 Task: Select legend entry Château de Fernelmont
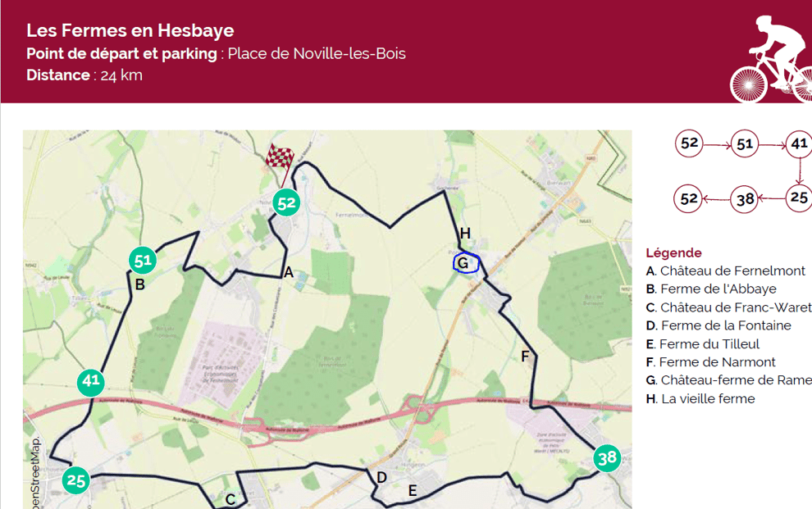click(725, 270)
